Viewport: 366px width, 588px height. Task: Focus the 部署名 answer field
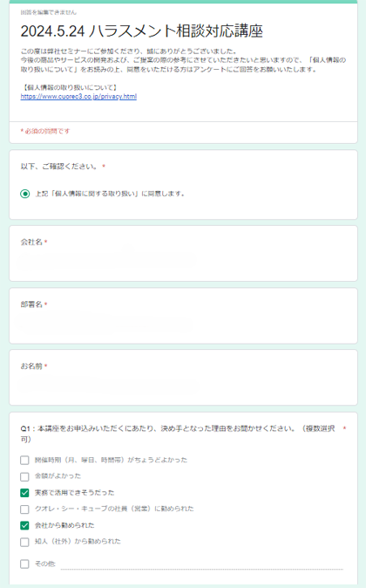coord(109,319)
